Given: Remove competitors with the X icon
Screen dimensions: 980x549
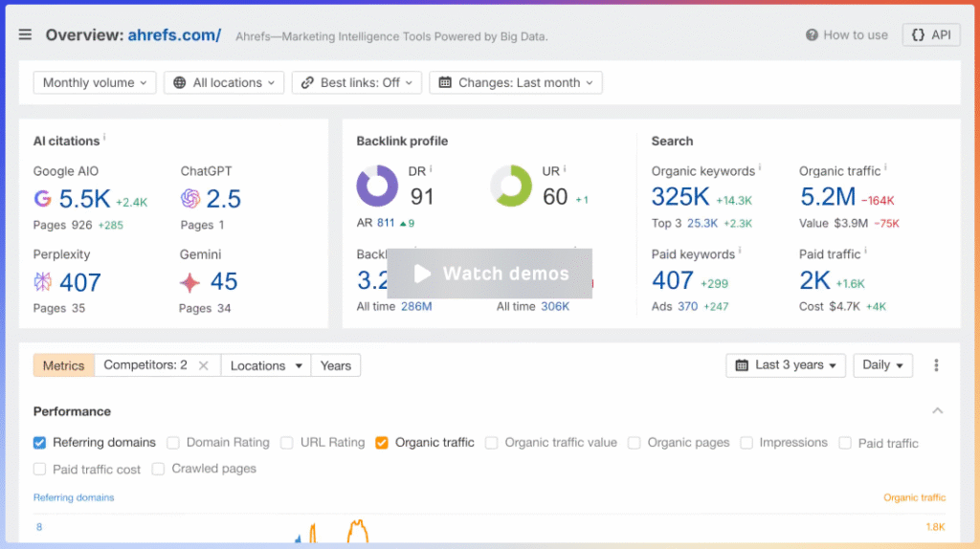Looking at the screenshot, I should (203, 365).
